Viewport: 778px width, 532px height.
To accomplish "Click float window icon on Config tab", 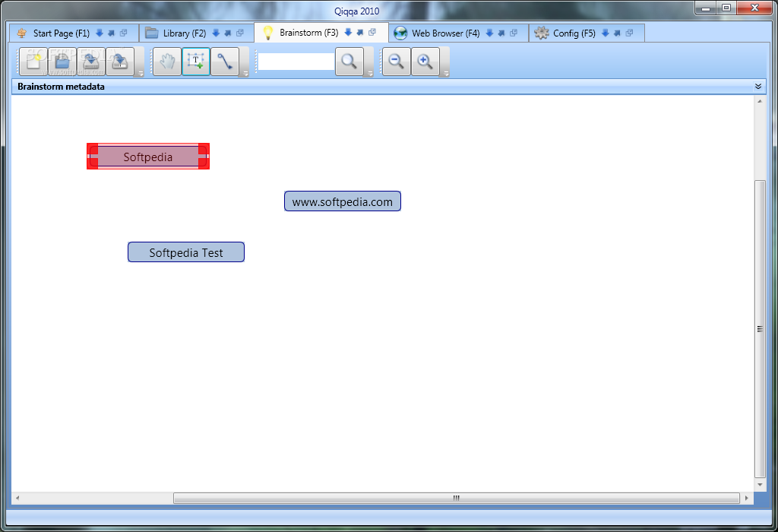I will click(629, 33).
